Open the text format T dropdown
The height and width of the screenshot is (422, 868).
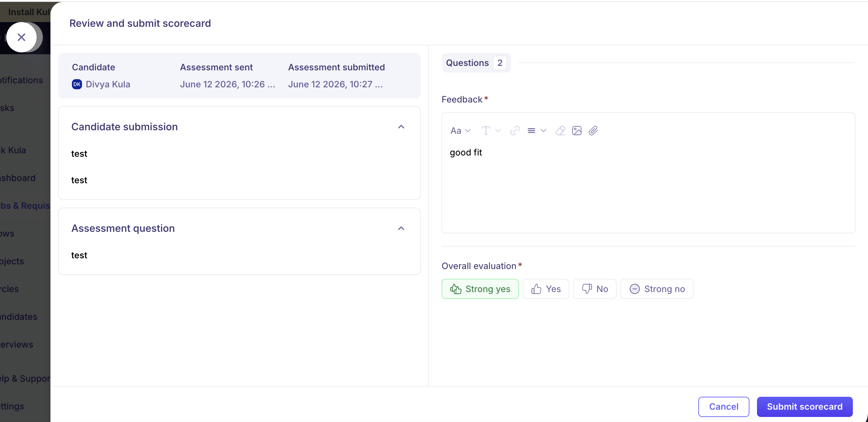(491, 131)
